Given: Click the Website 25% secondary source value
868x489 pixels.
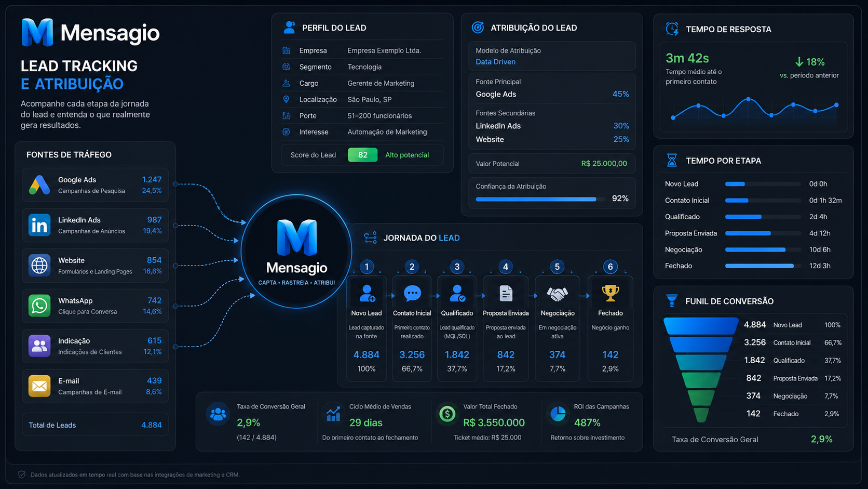Looking at the screenshot, I should [x=621, y=139].
